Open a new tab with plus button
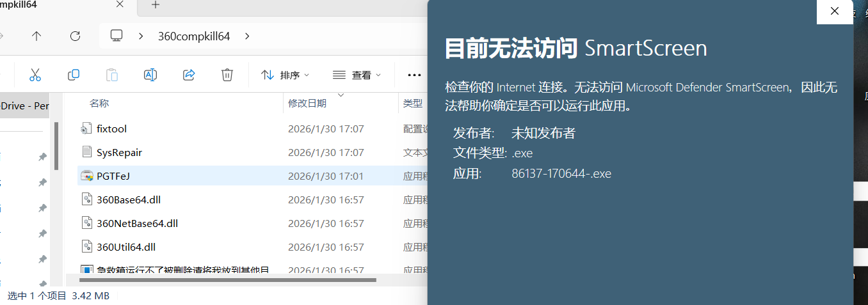Image resolution: width=868 pixels, height=305 pixels. coord(155,5)
